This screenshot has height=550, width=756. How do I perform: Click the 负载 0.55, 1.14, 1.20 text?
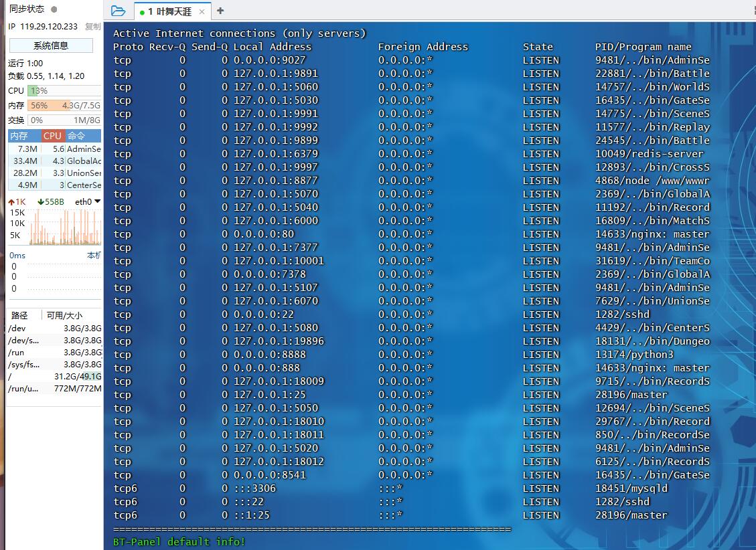(x=46, y=76)
